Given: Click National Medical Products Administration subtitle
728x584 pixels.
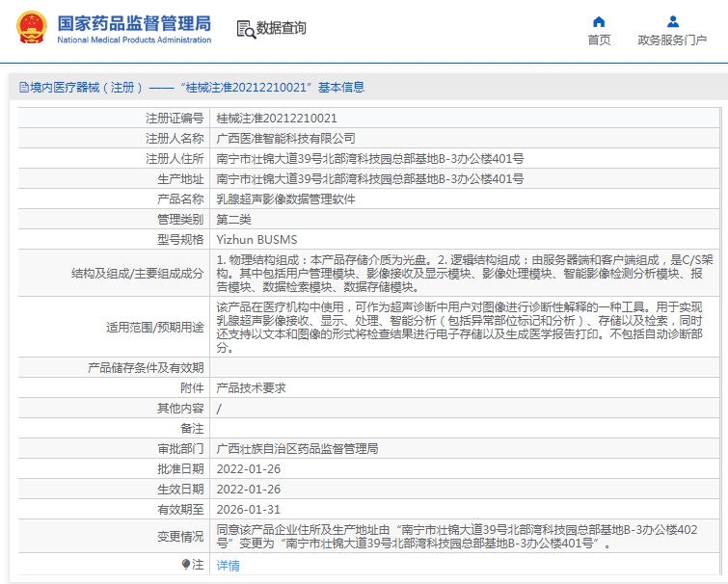Looking at the screenshot, I should (134, 40).
